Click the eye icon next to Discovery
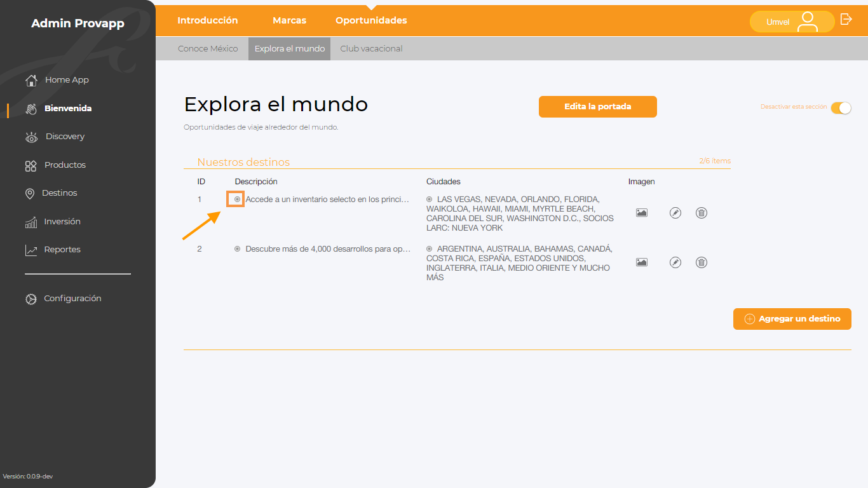The height and width of the screenshot is (488, 868). [31, 137]
